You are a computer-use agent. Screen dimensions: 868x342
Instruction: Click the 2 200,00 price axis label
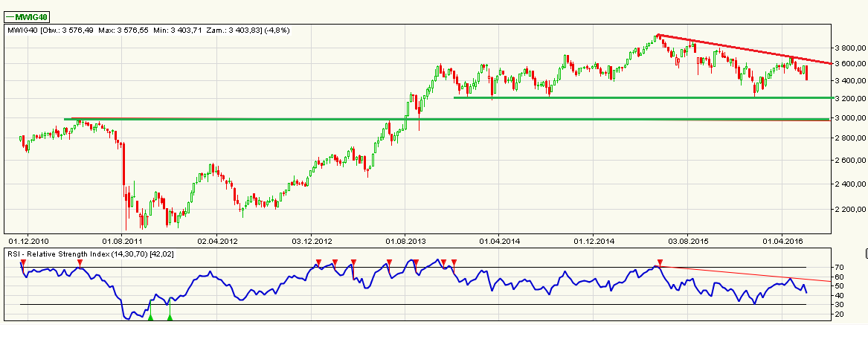pos(850,209)
